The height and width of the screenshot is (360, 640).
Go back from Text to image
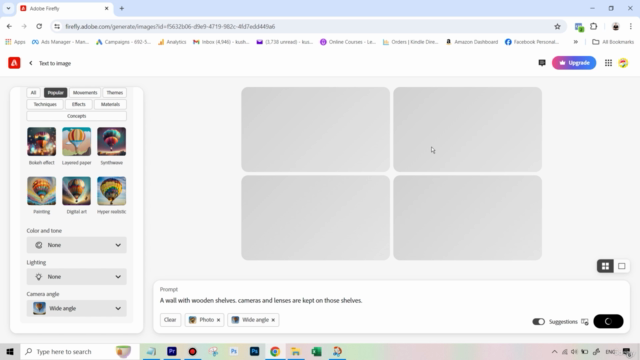(31, 63)
